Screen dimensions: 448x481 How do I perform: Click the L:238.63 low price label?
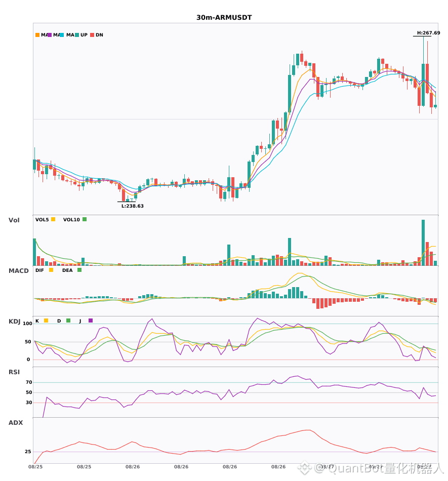pos(133,206)
